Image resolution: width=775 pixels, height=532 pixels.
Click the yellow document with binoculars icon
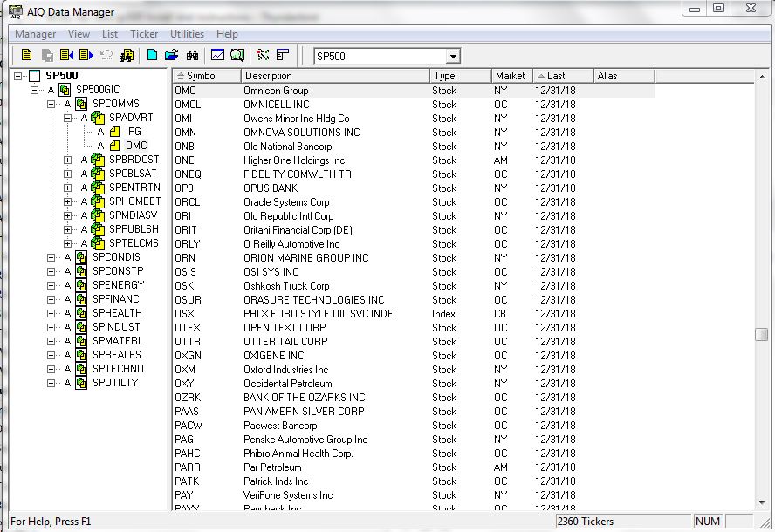tap(127, 55)
